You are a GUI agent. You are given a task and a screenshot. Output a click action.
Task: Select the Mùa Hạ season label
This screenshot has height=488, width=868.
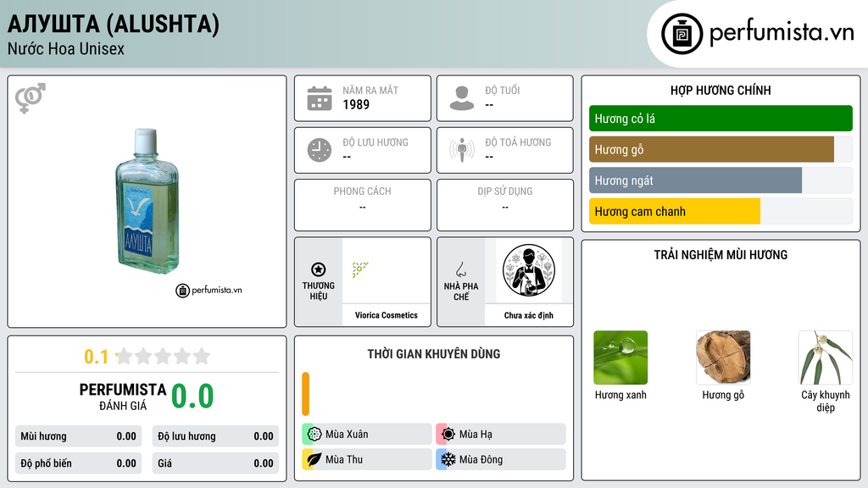[x=476, y=435]
